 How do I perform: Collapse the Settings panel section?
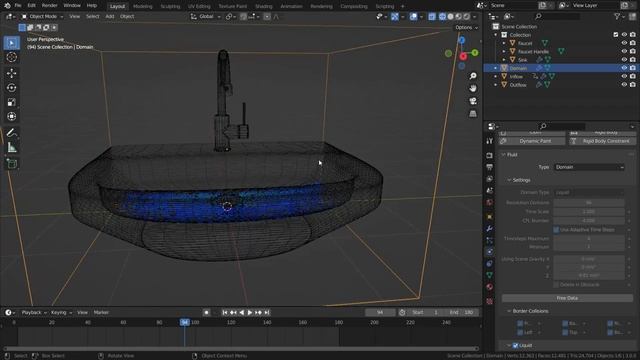509,180
